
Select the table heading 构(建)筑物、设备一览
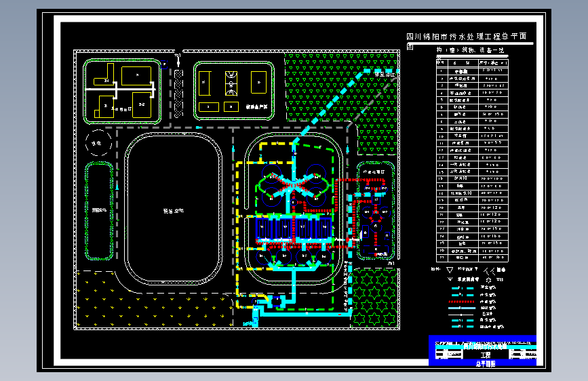(x=470, y=50)
